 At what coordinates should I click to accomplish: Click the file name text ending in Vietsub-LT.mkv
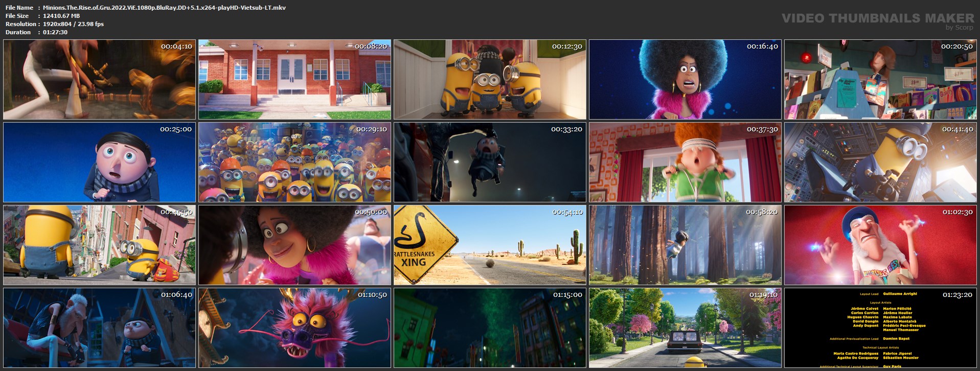coord(164,8)
